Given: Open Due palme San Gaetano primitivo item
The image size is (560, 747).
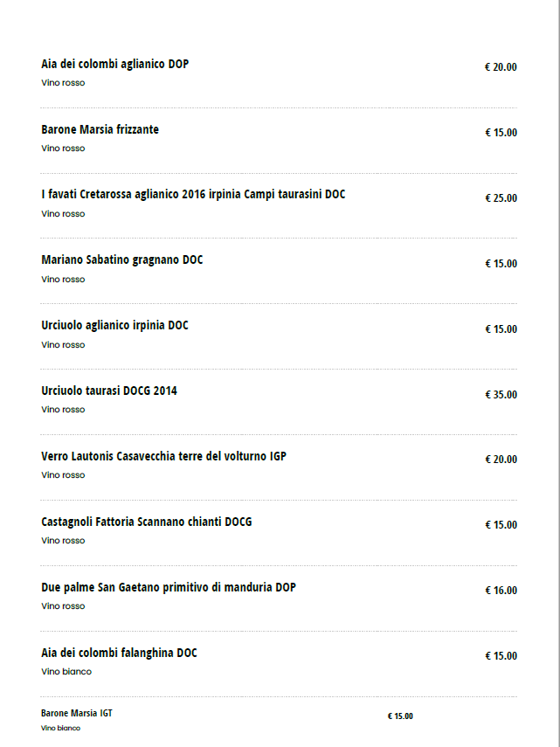Looking at the screenshot, I should 168,587.
